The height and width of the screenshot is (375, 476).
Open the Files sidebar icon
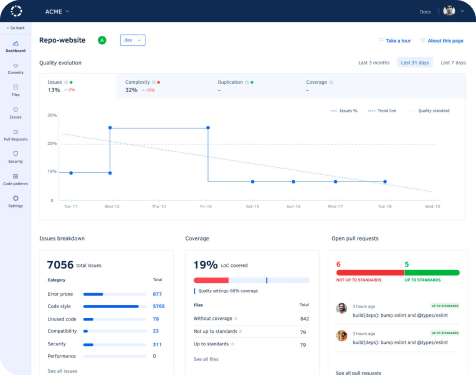click(16, 87)
